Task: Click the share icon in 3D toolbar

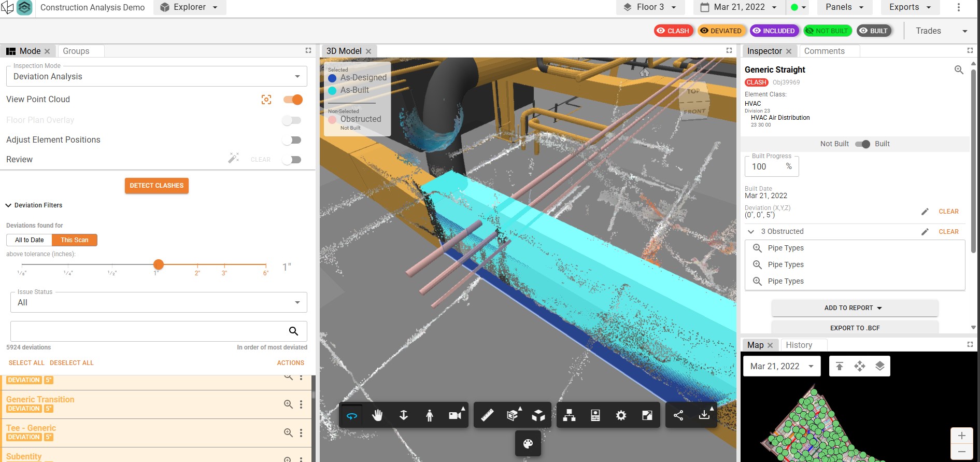Action: coord(678,415)
